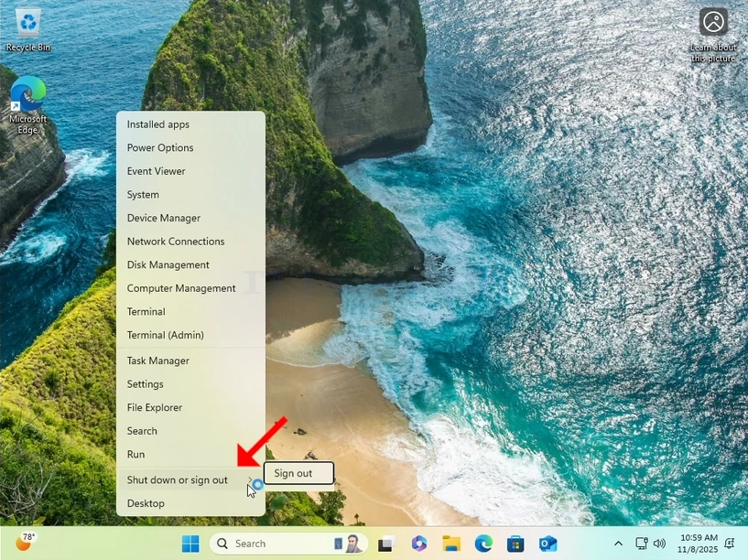Launch Terminal from the menu
The image size is (748, 560).
click(x=190, y=312)
